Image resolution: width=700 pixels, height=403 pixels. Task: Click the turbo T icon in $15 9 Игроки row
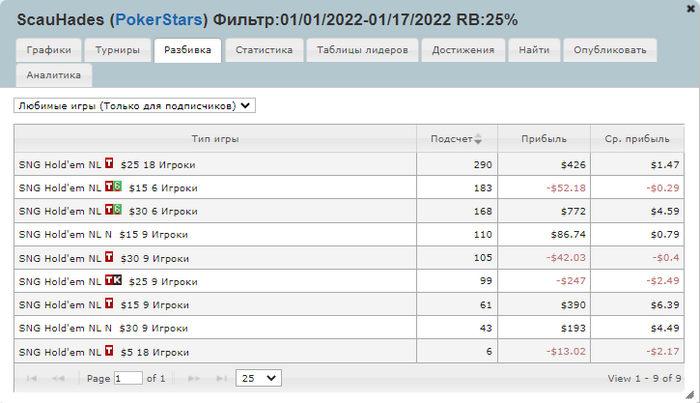pyautogui.click(x=109, y=303)
